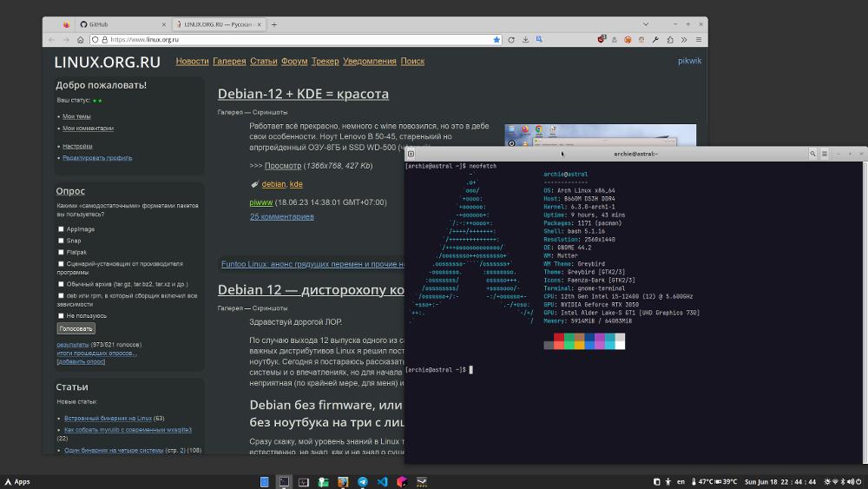Screen dimensions: 868x489
Task: Open the Debian KDE screenshot thumbnail
Action: click(600, 135)
